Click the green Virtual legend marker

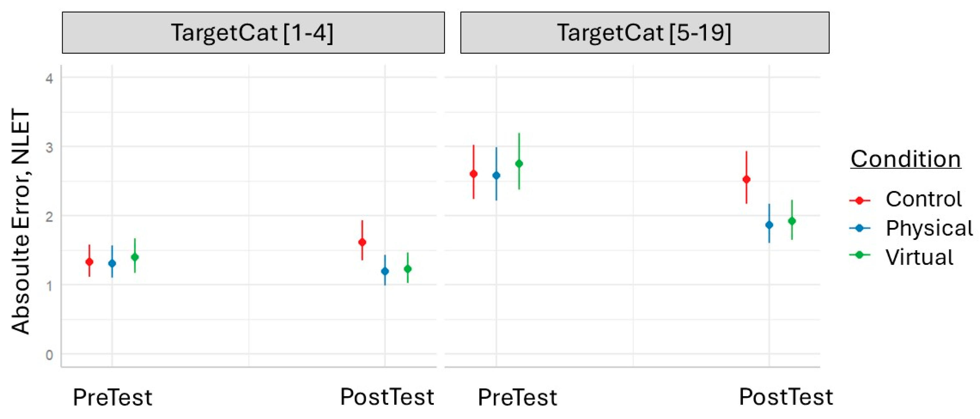860,255
